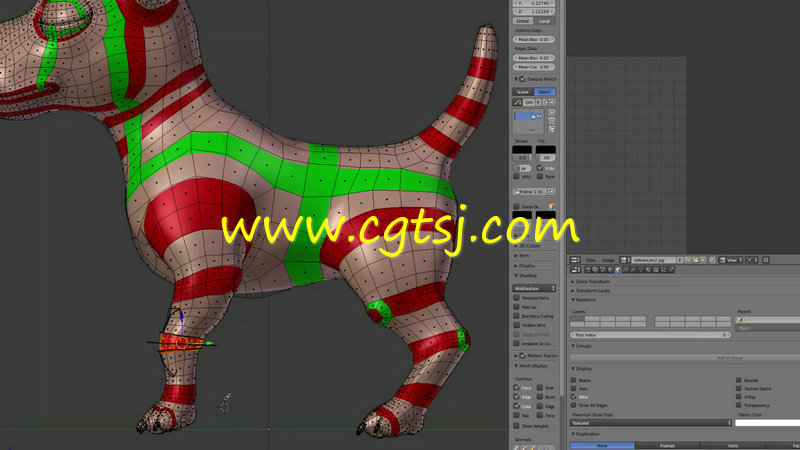
Task: Click the Add to Group button
Action: click(x=685, y=358)
